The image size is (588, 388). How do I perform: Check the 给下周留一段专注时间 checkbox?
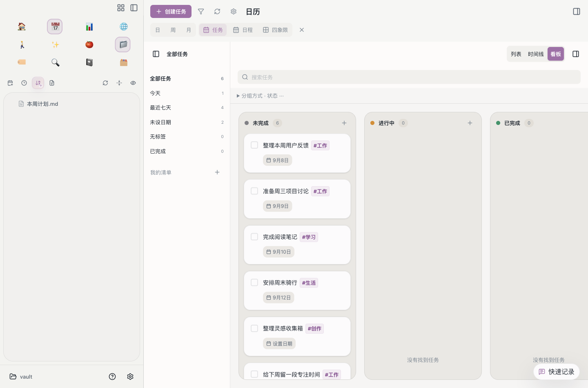[x=254, y=374]
